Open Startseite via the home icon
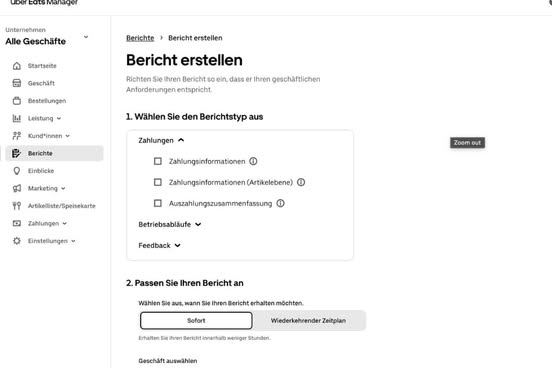The image size is (552, 368). point(17,66)
